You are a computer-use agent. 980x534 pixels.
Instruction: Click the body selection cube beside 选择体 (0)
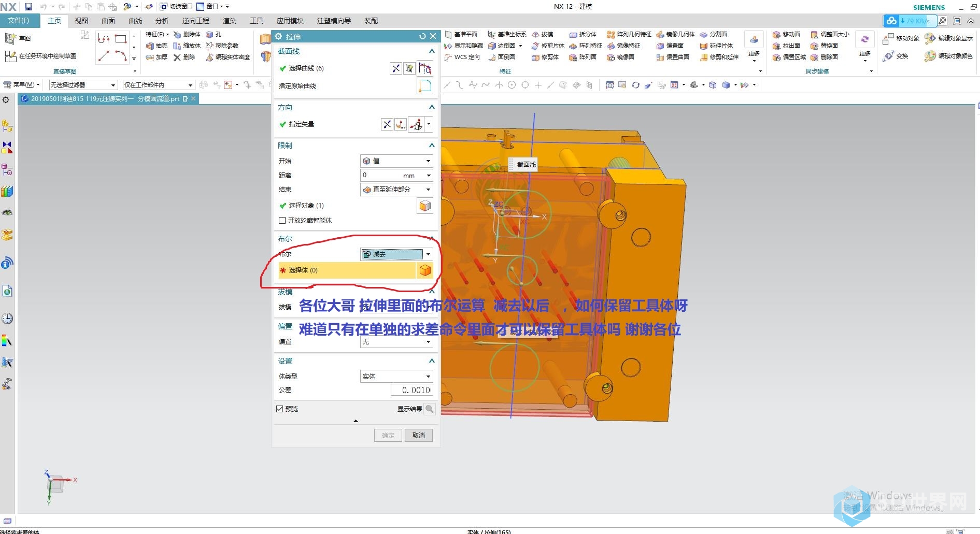[x=425, y=270]
